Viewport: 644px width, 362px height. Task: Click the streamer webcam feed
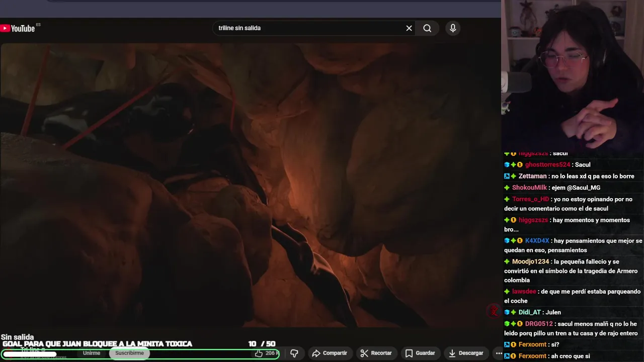click(573, 74)
